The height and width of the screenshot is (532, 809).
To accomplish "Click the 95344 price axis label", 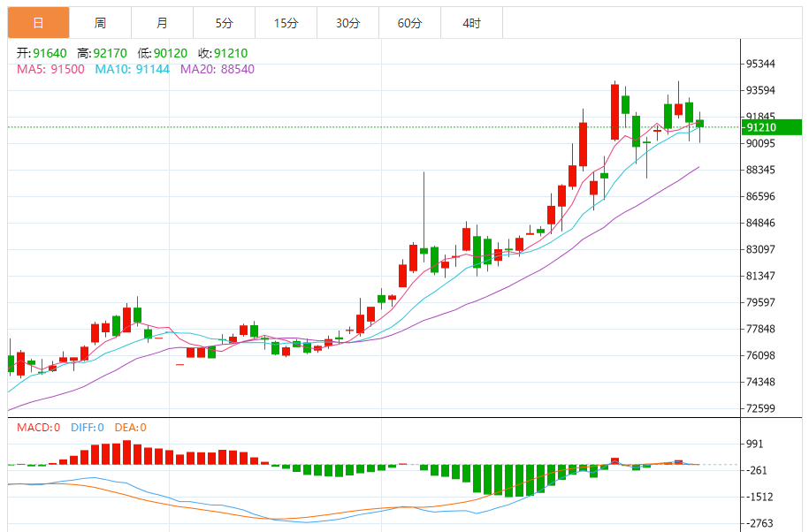I will click(x=760, y=64).
